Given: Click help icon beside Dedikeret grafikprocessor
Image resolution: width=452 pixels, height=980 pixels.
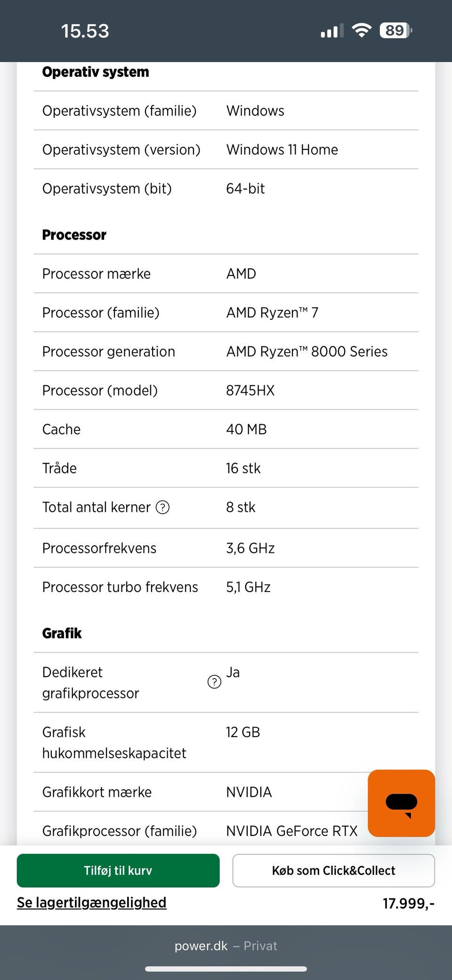Looking at the screenshot, I should [x=214, y=682].
